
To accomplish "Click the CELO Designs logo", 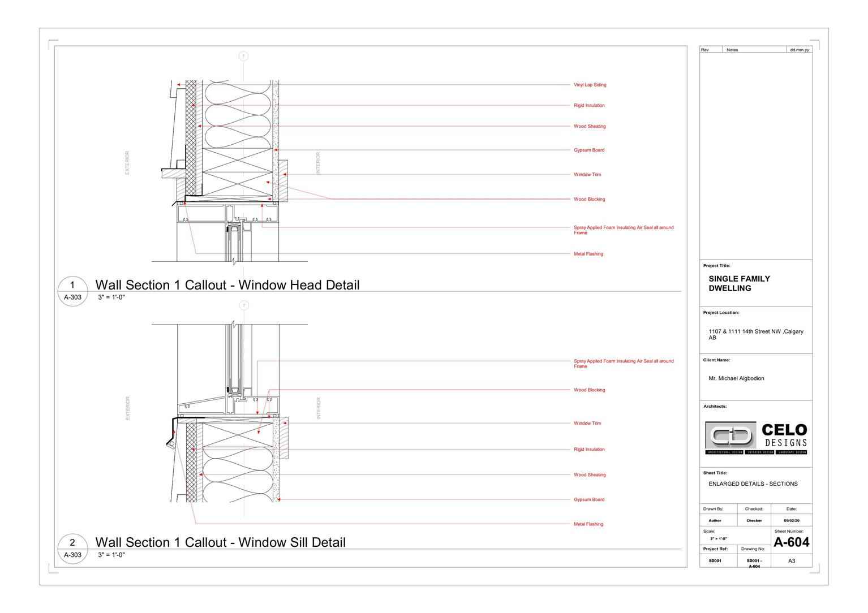I will [757, 438].
